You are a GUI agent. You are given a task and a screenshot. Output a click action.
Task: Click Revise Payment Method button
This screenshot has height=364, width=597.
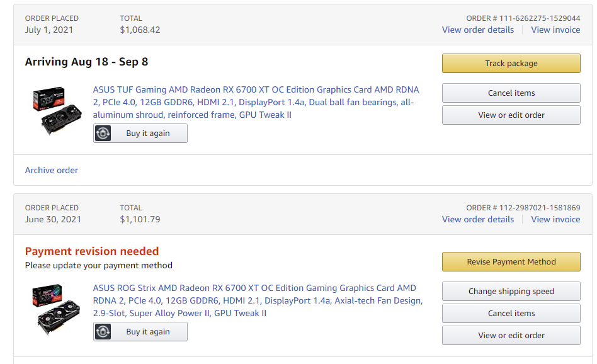tap(511, 261)
